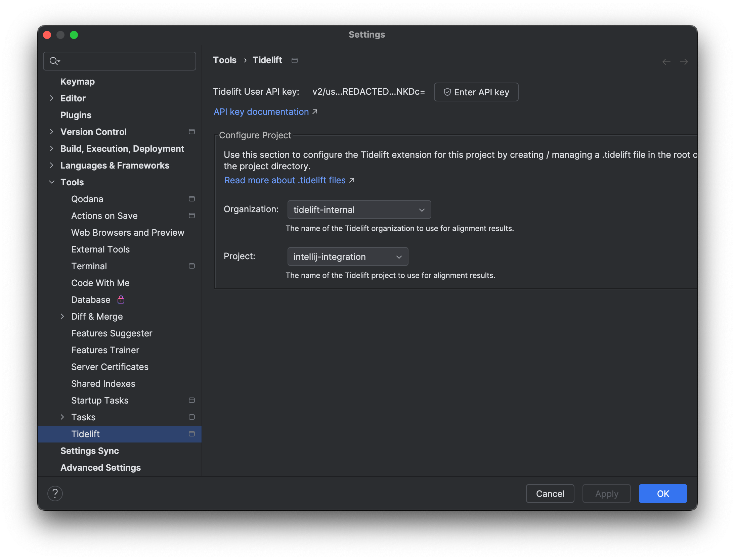Confirm settings with OK
The height and width of the screenshot is (560, 735).
point(663,494)
